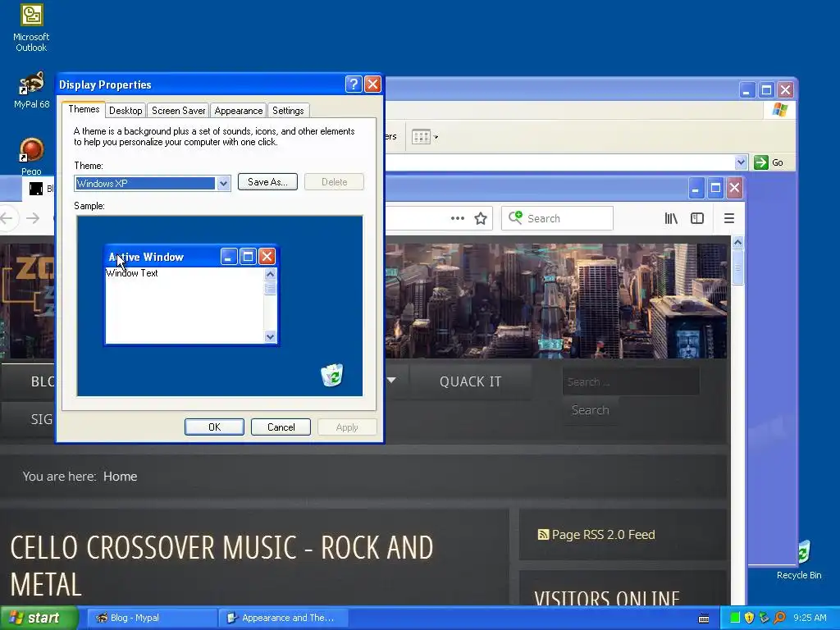Click the Home breadcrumb link

tap(120, 477)
